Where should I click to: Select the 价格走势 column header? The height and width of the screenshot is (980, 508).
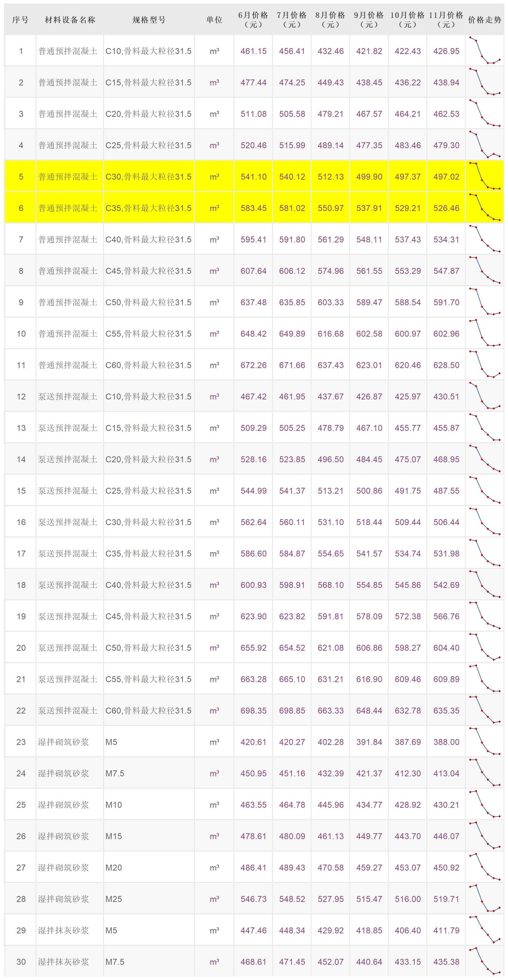484,20
